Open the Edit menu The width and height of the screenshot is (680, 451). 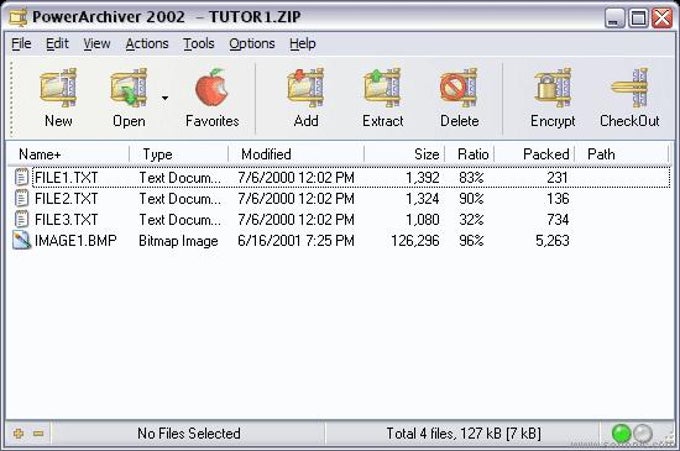pos(57,44)
